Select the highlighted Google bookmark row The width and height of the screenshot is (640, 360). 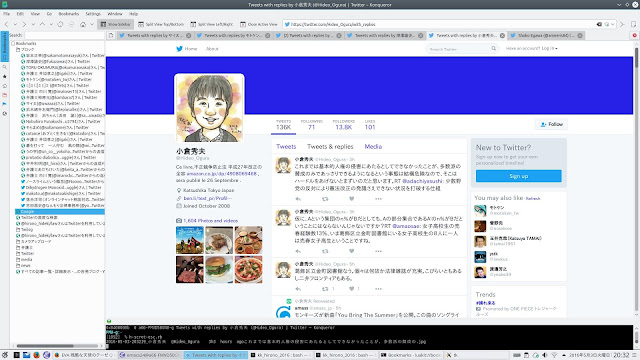(60, 211)
